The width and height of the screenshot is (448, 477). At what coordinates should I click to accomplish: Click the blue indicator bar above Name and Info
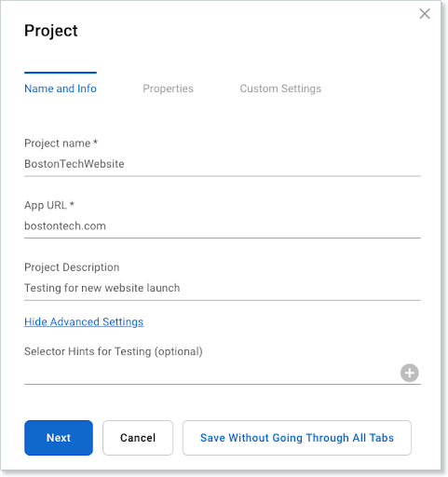point(61,73)
